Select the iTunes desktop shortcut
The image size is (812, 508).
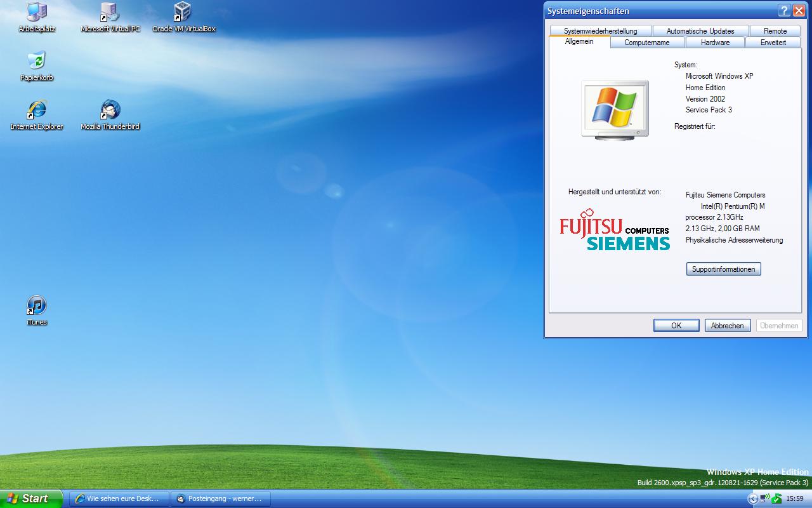pyautogui.click(x=37, y=305)
